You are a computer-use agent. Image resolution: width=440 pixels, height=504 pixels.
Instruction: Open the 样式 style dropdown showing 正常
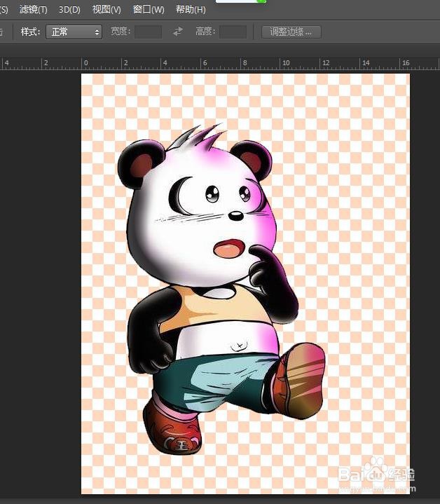pyautogui.click(x=74, y=32)
